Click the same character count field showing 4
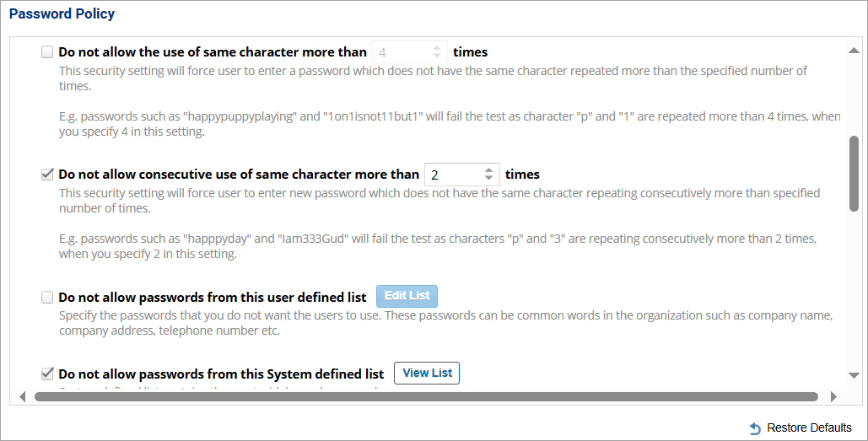 (400, 52)
